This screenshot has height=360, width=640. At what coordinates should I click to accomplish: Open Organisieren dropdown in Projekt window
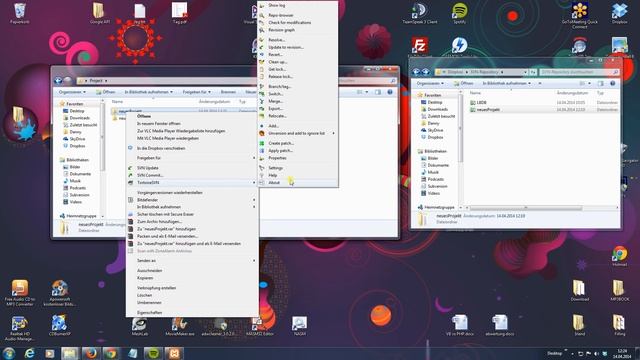[x=72, y=92]
